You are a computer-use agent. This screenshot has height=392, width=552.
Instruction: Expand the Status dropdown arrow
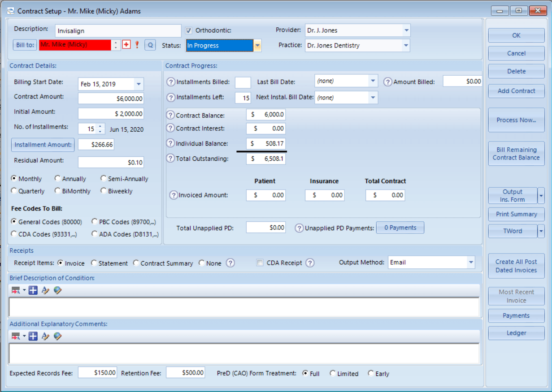pos(257,45)
